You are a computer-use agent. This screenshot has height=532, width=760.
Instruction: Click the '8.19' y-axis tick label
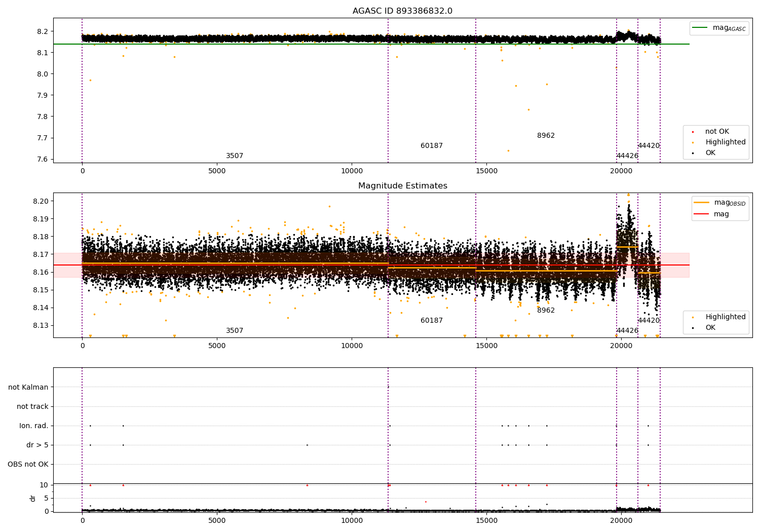41,219
